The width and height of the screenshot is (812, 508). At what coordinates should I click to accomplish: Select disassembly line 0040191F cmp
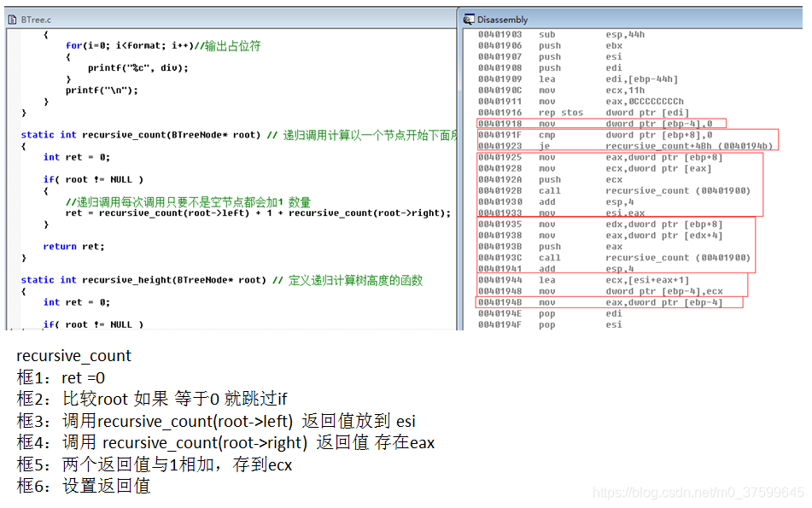click(595, 135)
